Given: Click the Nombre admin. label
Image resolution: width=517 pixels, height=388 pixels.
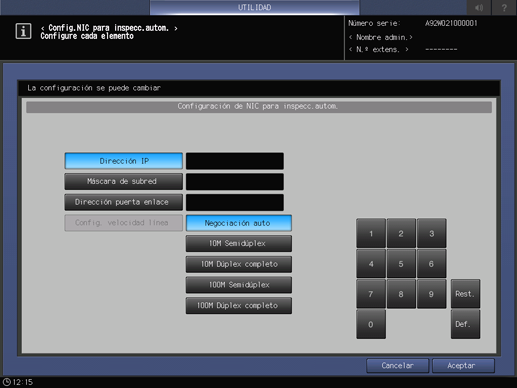Looking at the screenshot, I should coord(382,37).
